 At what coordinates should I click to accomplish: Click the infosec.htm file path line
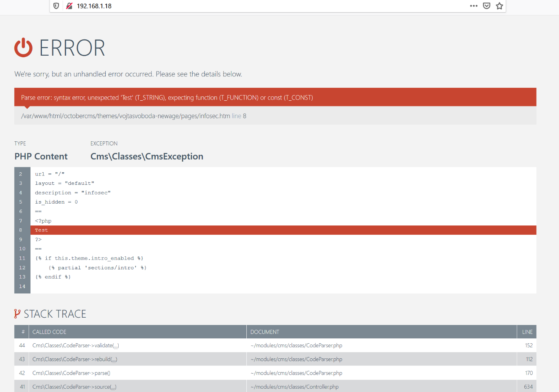(133, 116)
